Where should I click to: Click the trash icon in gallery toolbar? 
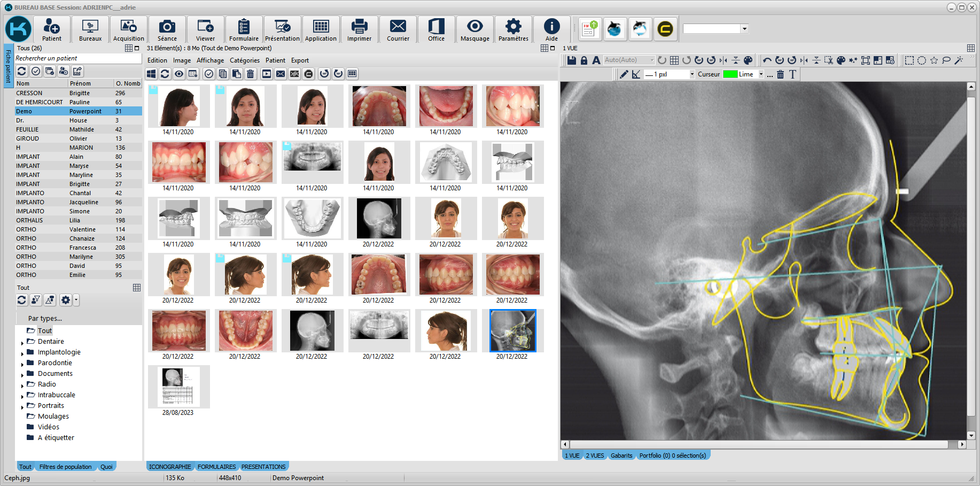250,74
